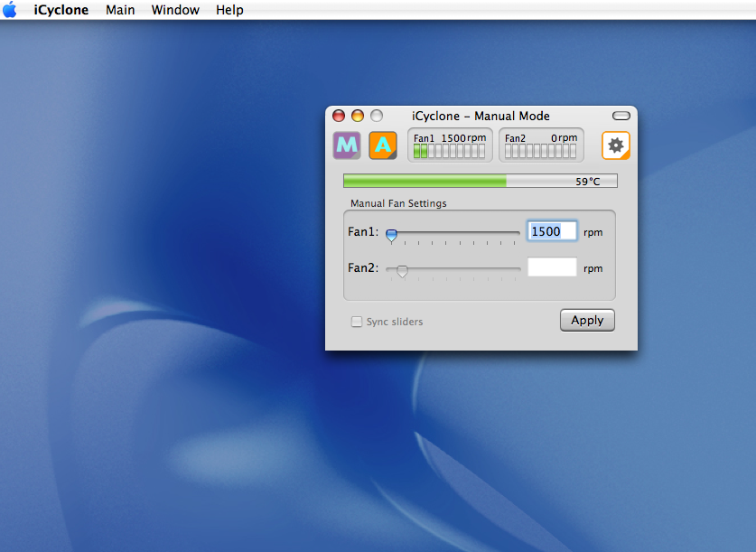Click the Fan1 rpm input field
Viewport: 756px width, 552px height.
pyautogui.click(x=552, y=232)
